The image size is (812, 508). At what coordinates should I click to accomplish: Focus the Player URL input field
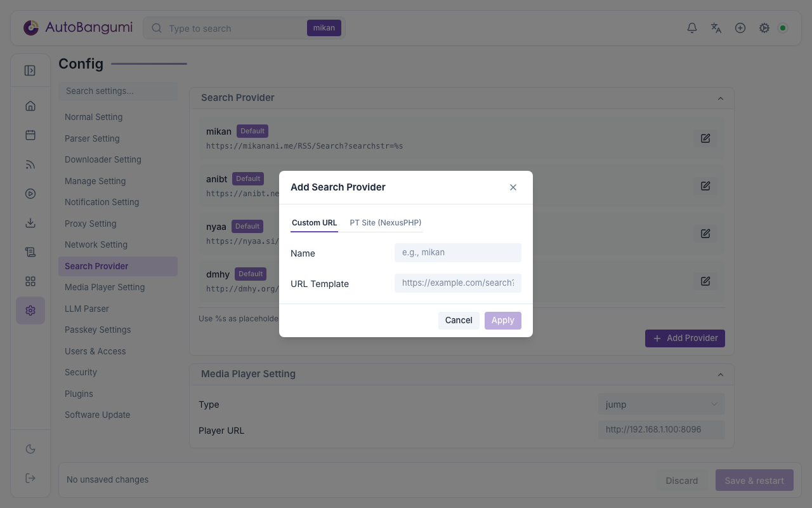(x=661, y=430)
